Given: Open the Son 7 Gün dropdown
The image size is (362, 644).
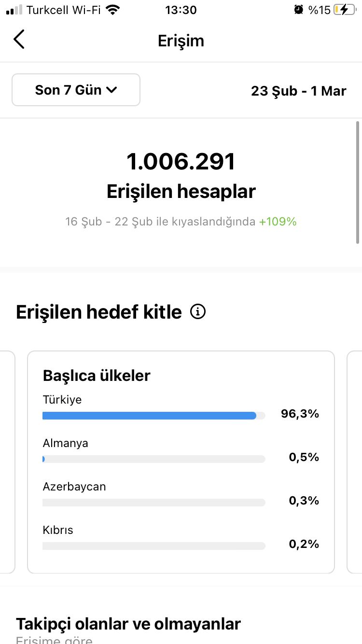Looking at the screenshot, I should [x=76, y=90].
